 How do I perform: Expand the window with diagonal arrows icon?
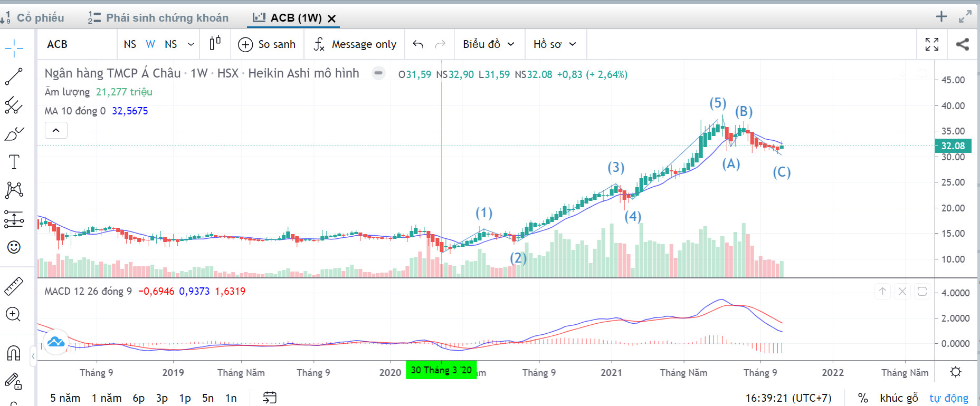point(965,17)
